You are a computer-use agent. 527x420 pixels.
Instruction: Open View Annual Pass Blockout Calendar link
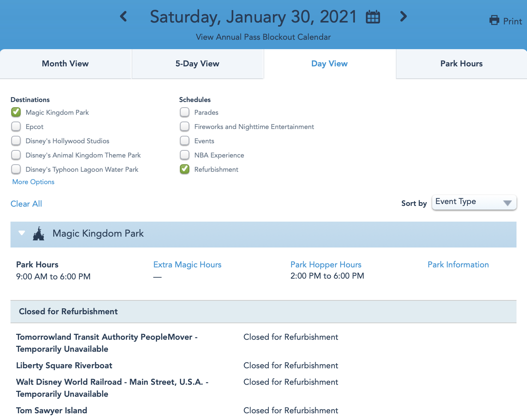(x=263, y=37)
